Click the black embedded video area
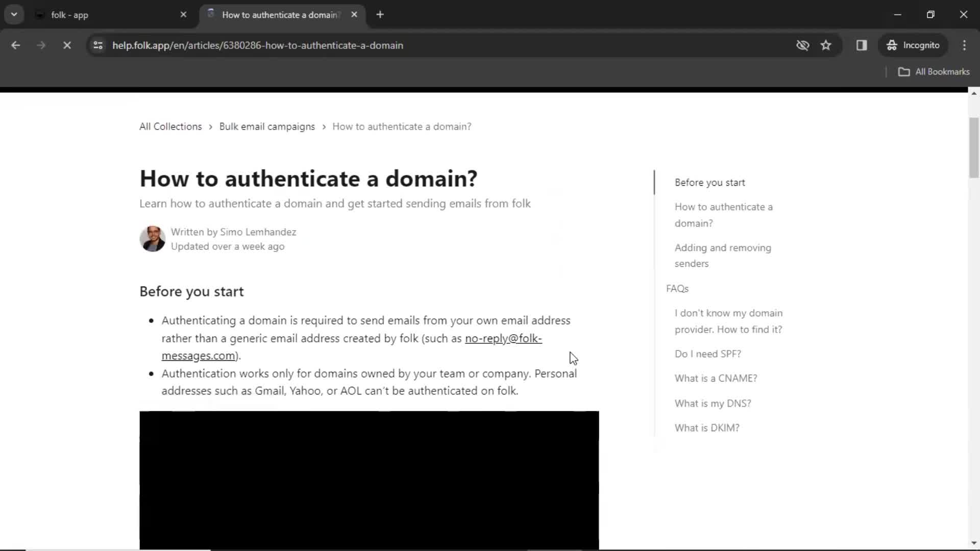The image size is (980, 551). pyautogui.click(x=369, y=480)
